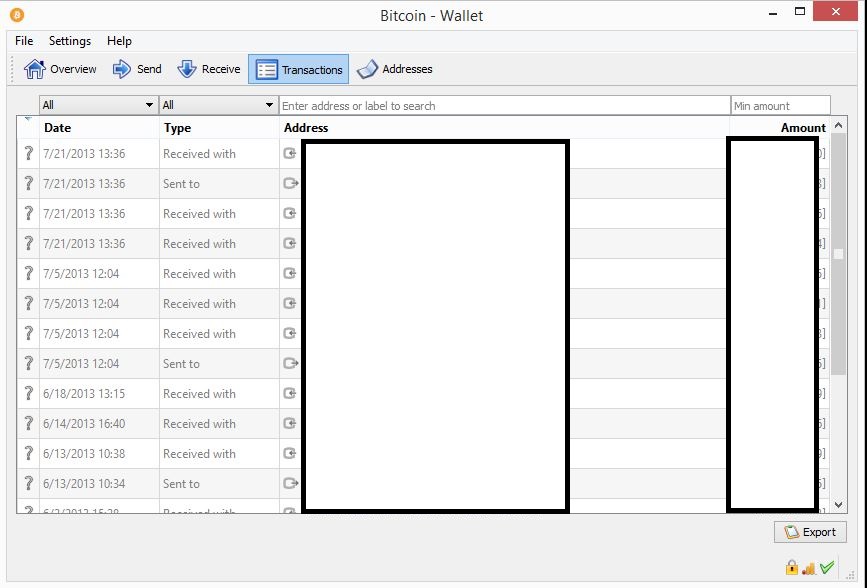
Task: Click the network connections bars icon
Action: click(x=809, y=568)
